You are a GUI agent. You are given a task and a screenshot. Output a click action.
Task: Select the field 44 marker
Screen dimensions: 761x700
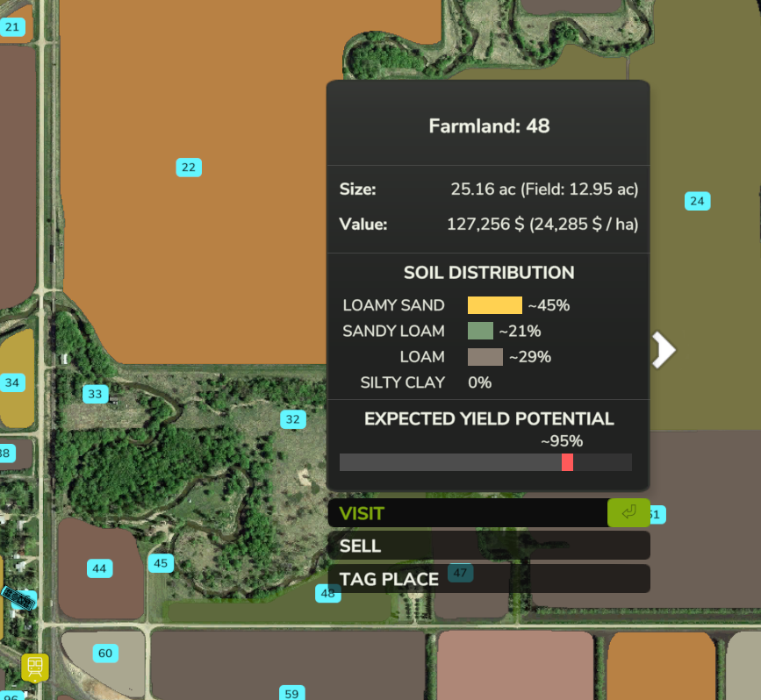(x=99, y=569)
